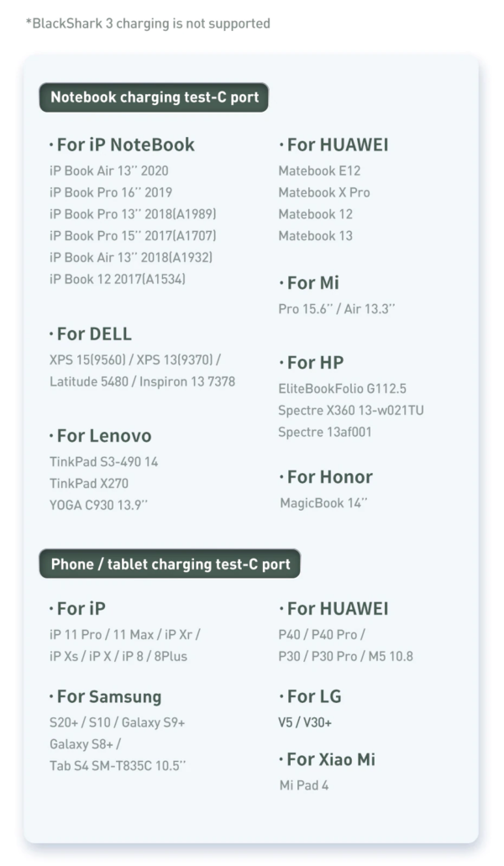Screen dimensions: 504x866
Task: Select the For HUAWEI notebook heading
Action: pos(334,144)
